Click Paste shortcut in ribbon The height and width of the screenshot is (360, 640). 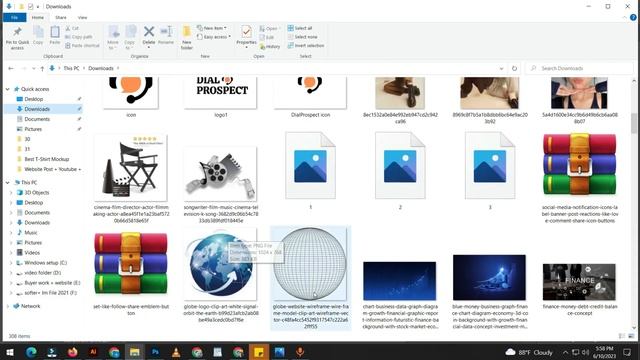pyautogui.click(x=82, y=45)
